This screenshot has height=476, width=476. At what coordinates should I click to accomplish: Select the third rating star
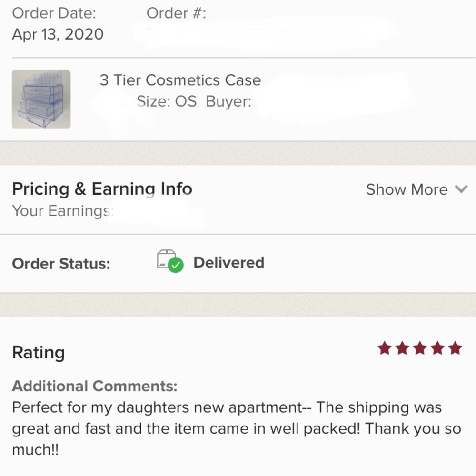[x=420, y=348]
